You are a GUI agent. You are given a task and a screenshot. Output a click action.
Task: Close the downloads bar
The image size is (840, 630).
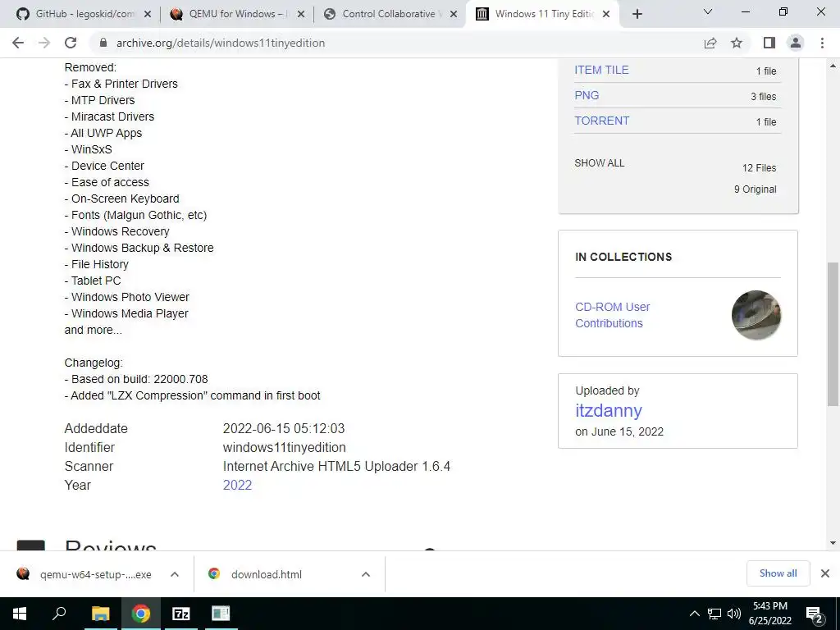point(825,573)
